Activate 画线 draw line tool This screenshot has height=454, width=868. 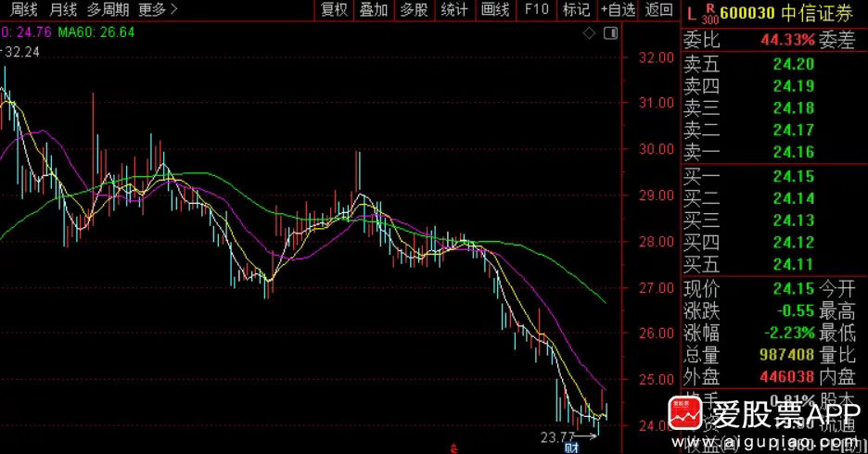tap(495, 9)
